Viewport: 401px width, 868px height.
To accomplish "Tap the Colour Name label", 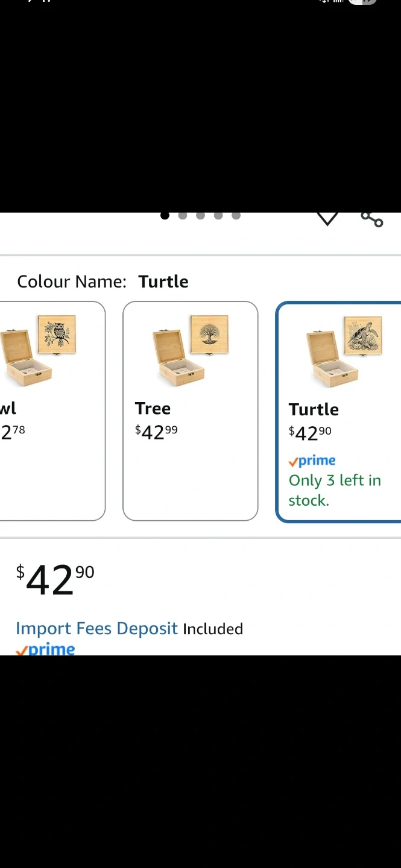I will (72, 281).
